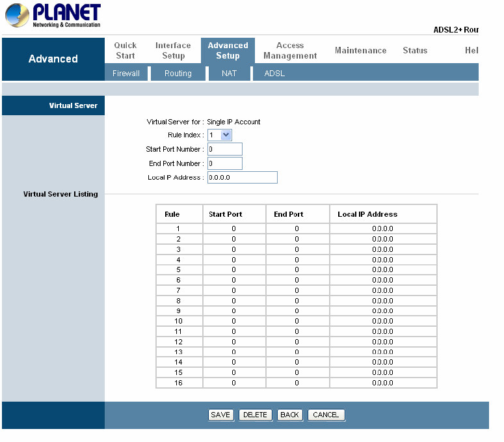504x442 pixels.
Task: Open the Firewall submenu
Action: (126, 74)
